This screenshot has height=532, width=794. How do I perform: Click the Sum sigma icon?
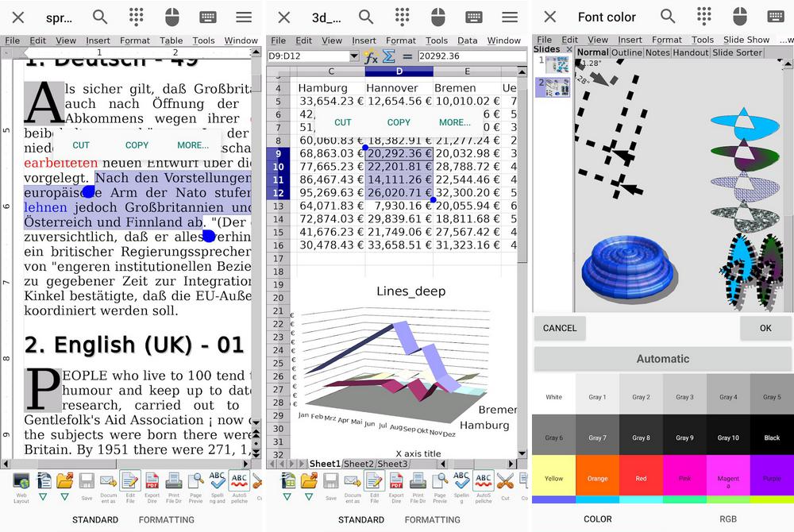coord(389,56)
